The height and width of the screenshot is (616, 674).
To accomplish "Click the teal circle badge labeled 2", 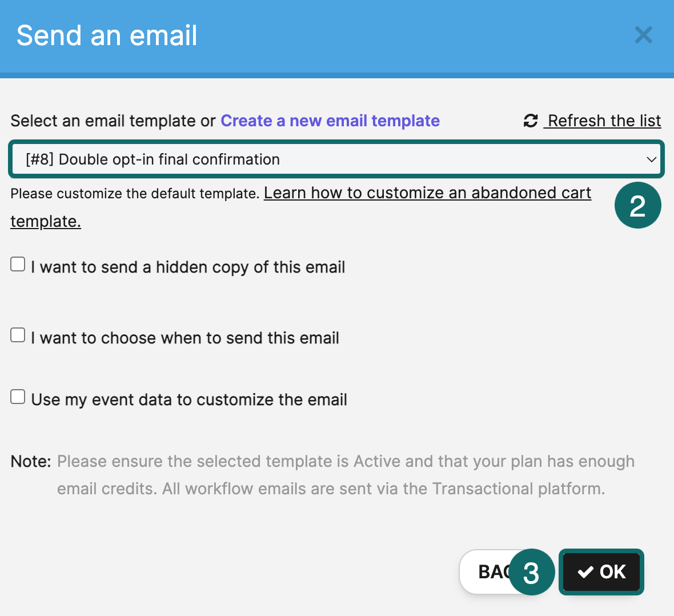I will [x=637, y=205].
